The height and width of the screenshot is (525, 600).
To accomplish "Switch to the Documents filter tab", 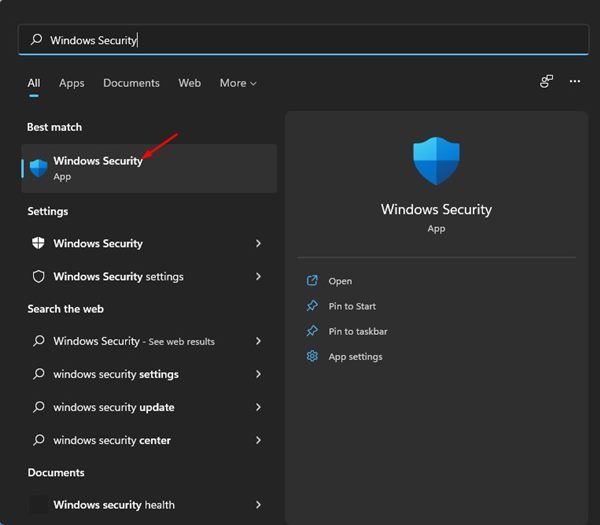I will click(x=131, y=83).
